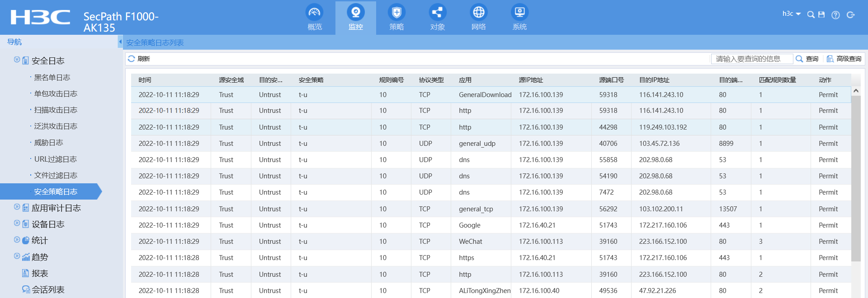Click the 报表 report icon
The height and width of the screenshot is (298, 868).
pos(25,273)
